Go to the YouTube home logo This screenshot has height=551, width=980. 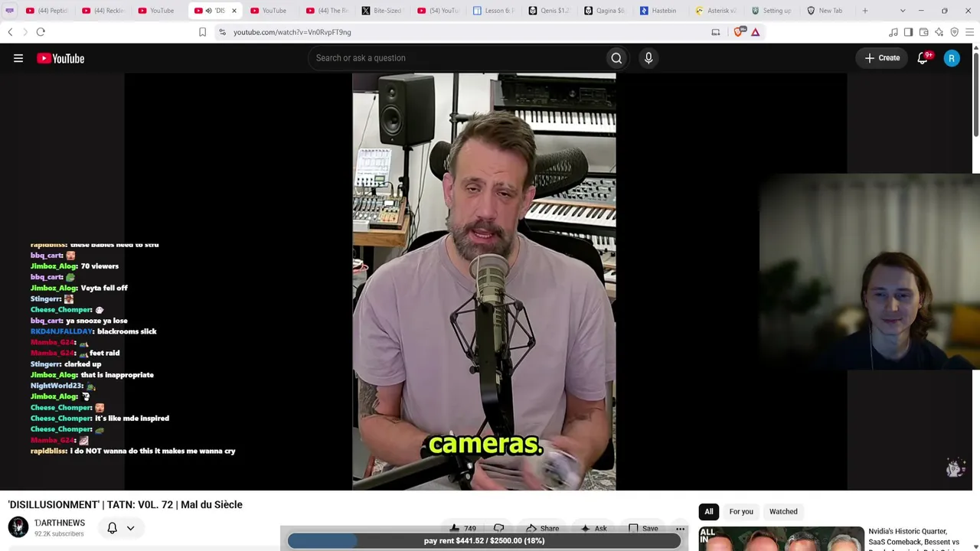click(x=60, y=58)
